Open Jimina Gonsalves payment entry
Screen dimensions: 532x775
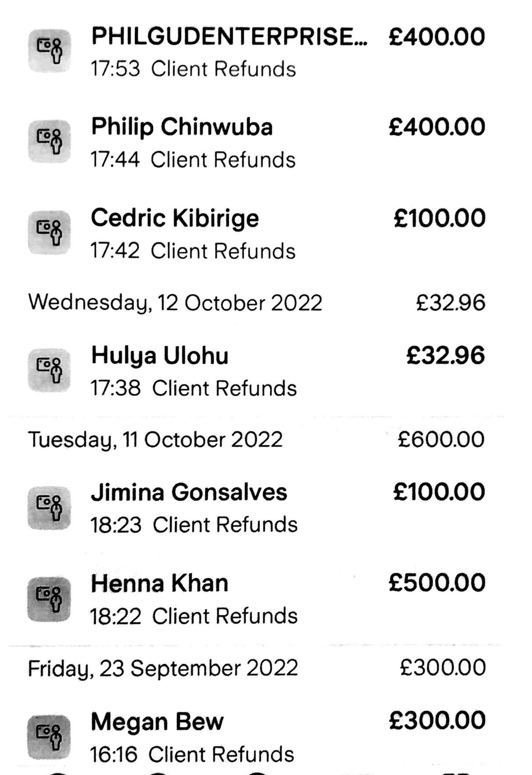tap(189, 492)
